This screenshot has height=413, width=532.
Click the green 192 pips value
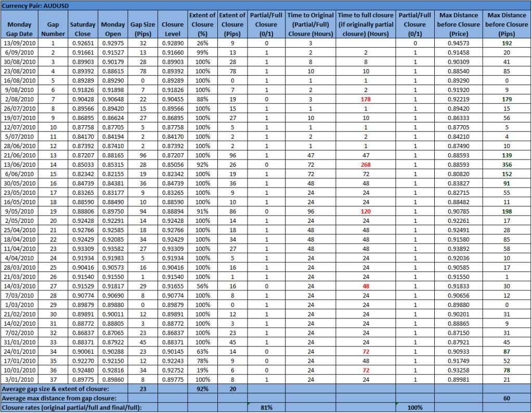click(507, 43)
